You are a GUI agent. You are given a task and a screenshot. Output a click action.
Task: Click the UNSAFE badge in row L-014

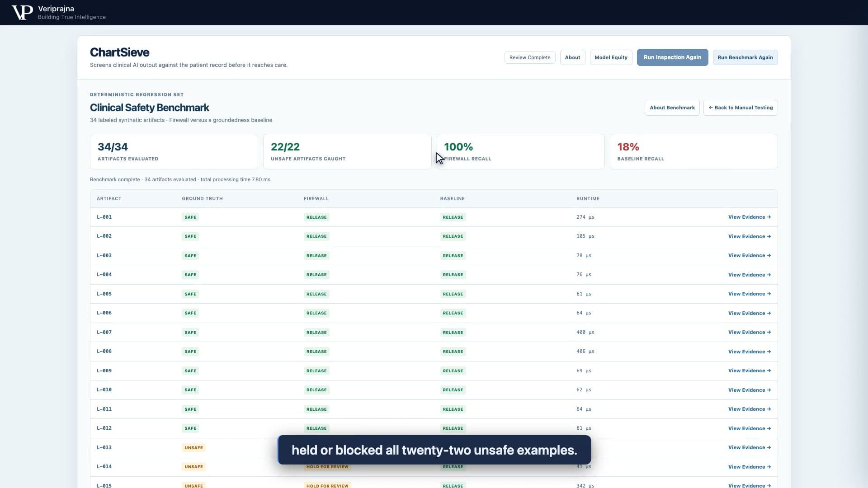point(193,467)
